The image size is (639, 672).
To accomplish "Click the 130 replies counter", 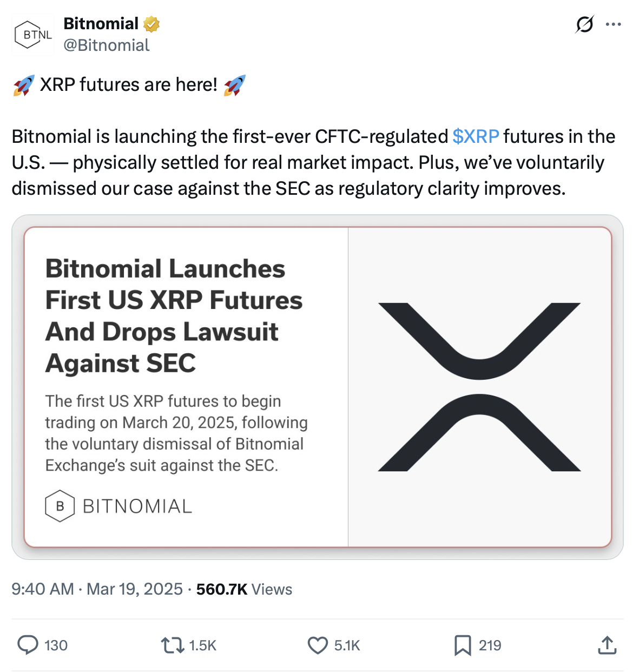I will point(55,645).
